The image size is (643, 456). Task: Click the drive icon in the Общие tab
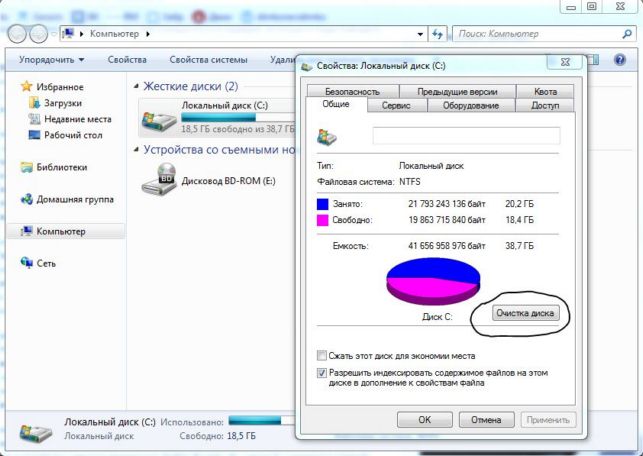coord(327,137)
